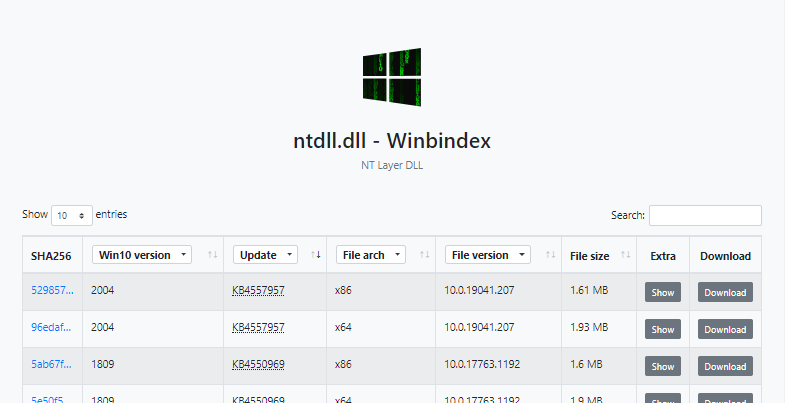Open SHA256 link 529857...
Viewport: 785px width, 403px height.
(53, 290)
